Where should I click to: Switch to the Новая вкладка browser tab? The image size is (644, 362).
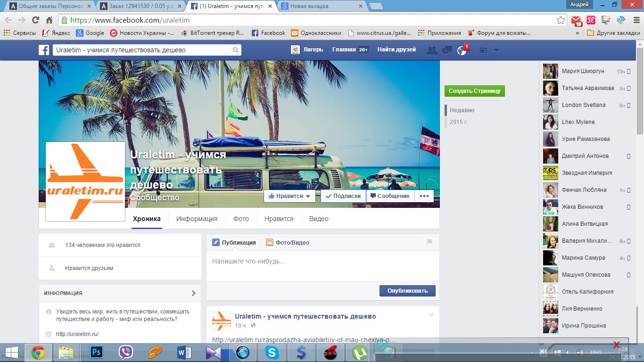point(322,6)
